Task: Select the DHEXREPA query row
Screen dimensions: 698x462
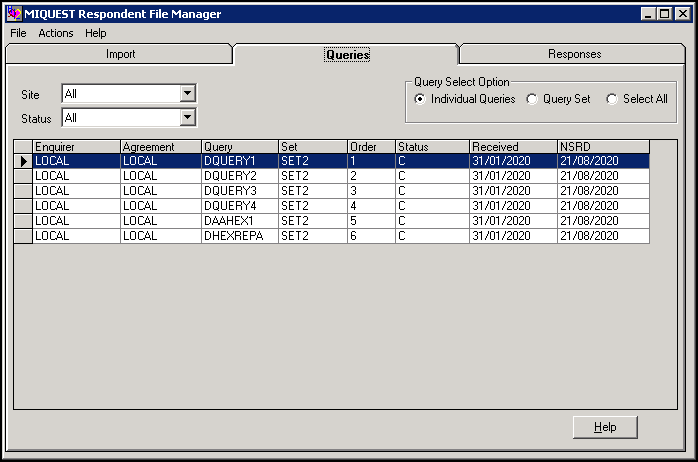Action: [x=238, y=236]
